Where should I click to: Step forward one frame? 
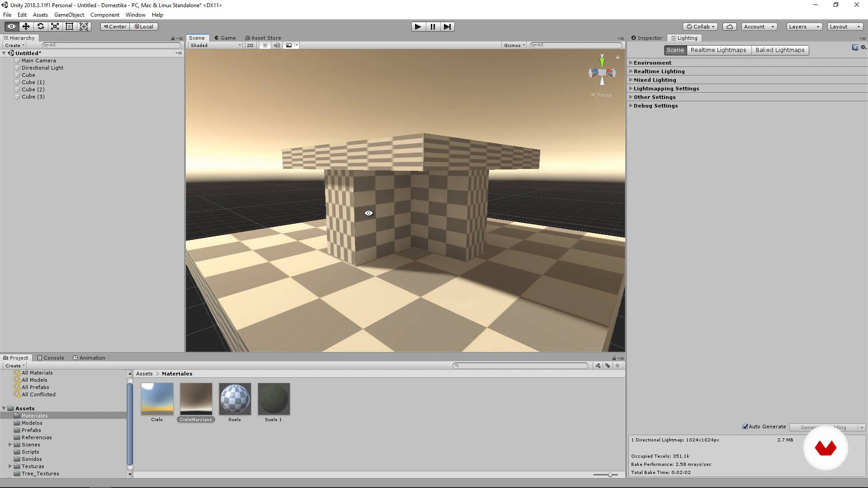tap(447, 27)
